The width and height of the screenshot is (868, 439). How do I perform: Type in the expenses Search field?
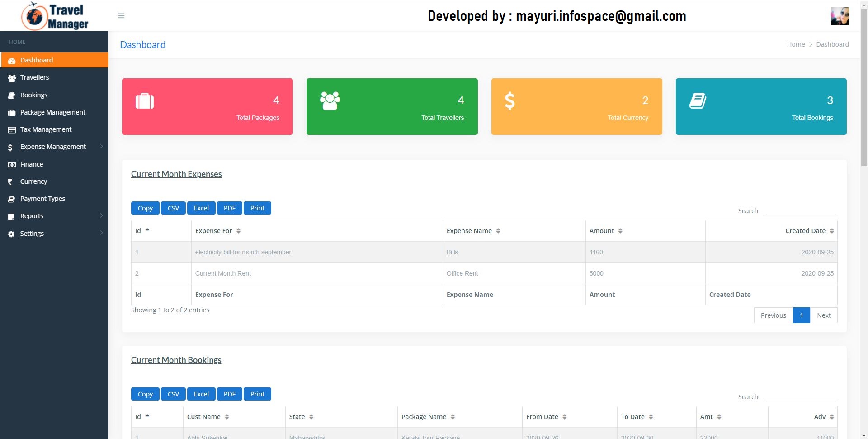[800, 210]
